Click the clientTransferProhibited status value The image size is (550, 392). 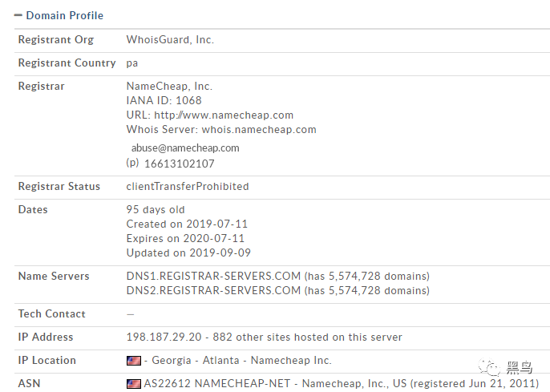(x=188, y=186)
